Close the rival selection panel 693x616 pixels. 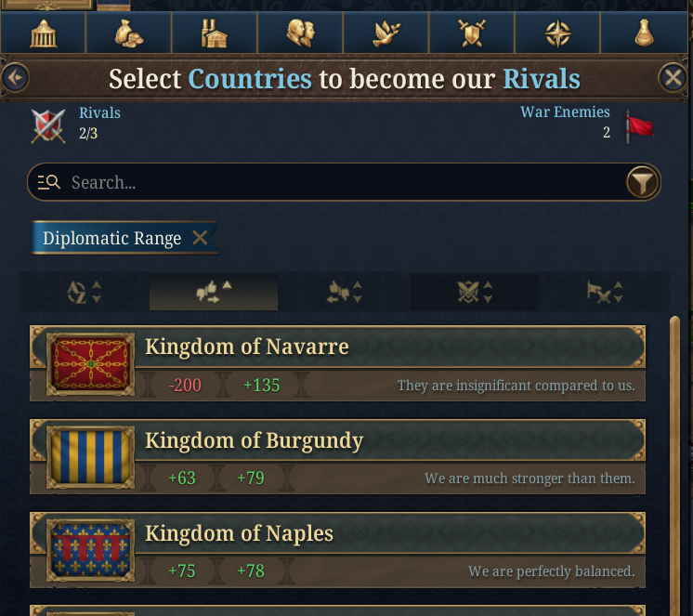[x=672, y=77]
